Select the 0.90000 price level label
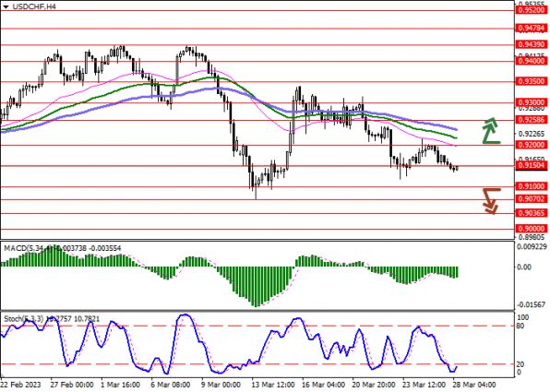The height and width of the screenshot is (392, 550). (x=532, y=229)
